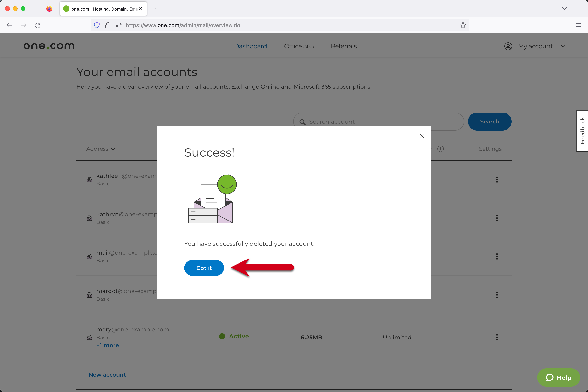This screenshot has height=392, width=588.
Task: Click the site padlock security icon
Action: [108, 25]
